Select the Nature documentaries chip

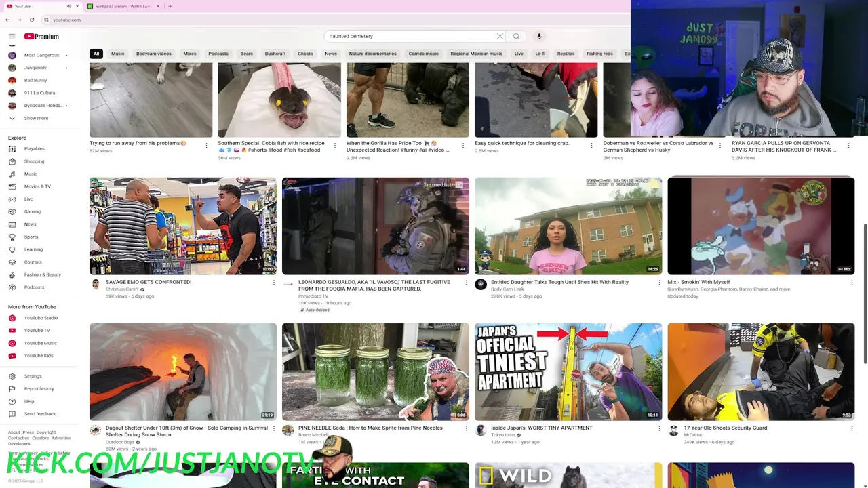(372, 54)
